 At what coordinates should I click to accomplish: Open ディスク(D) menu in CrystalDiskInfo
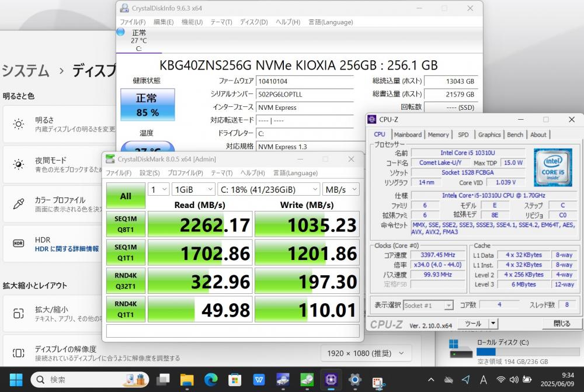point(253,22)
